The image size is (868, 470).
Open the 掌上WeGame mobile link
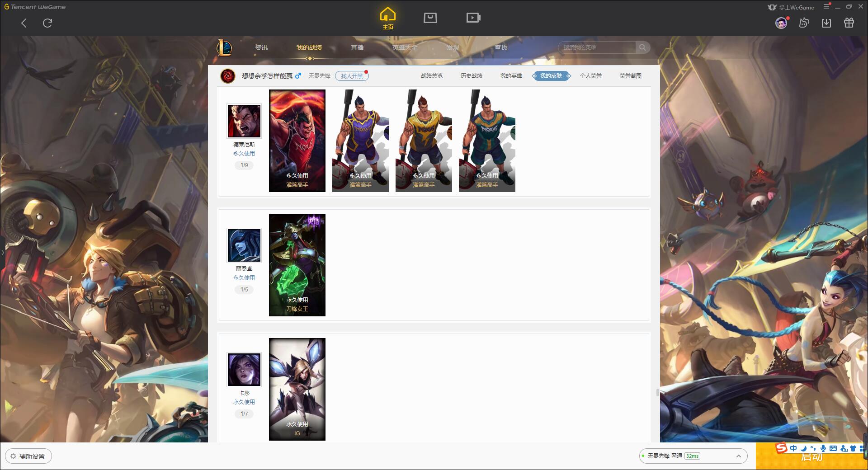791,7
